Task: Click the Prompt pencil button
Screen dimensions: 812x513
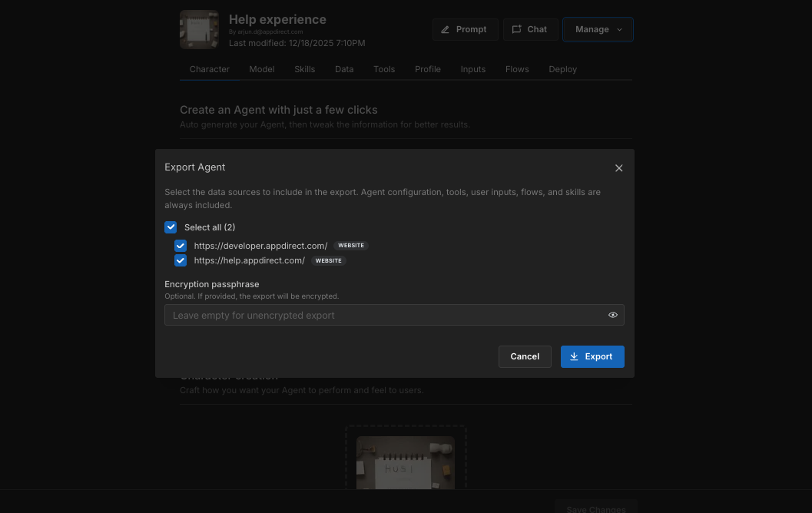Action: [465, 29]
